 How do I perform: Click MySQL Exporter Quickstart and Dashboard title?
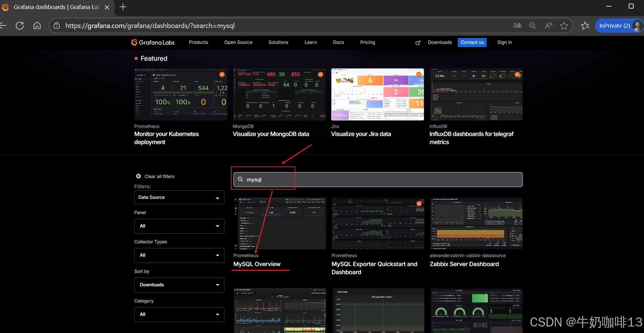(375, 268)
